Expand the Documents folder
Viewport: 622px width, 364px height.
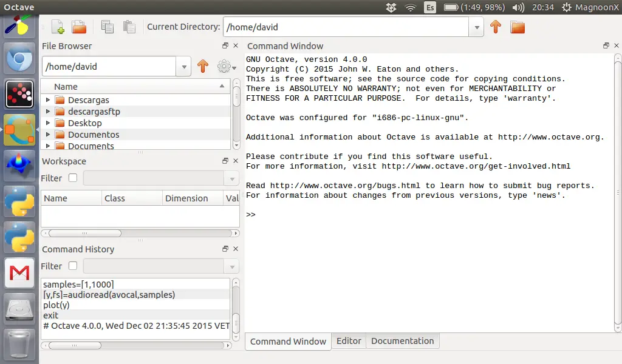(x=48, y=146)
